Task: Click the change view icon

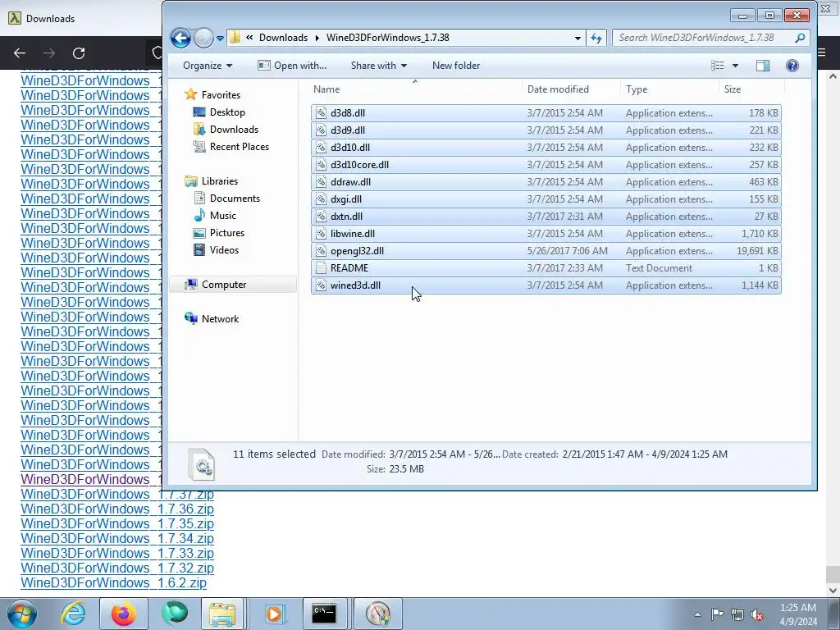Action: [x=717, y=66]
